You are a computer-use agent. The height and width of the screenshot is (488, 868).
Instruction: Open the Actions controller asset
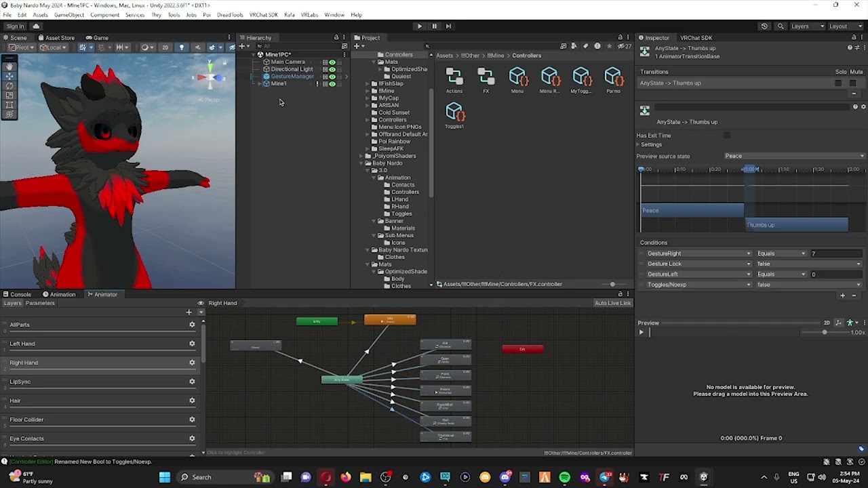coord(454,80)
